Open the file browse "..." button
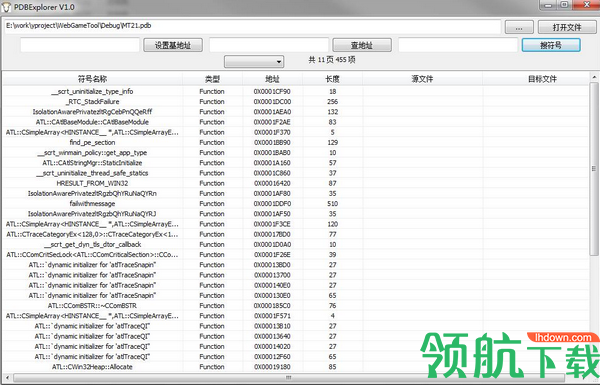Viewport: 600px width, 385px height. coord(519,28)
